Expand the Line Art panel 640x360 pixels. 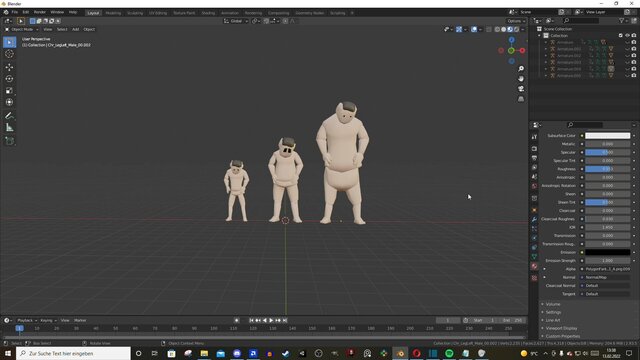tap(553, 320)
